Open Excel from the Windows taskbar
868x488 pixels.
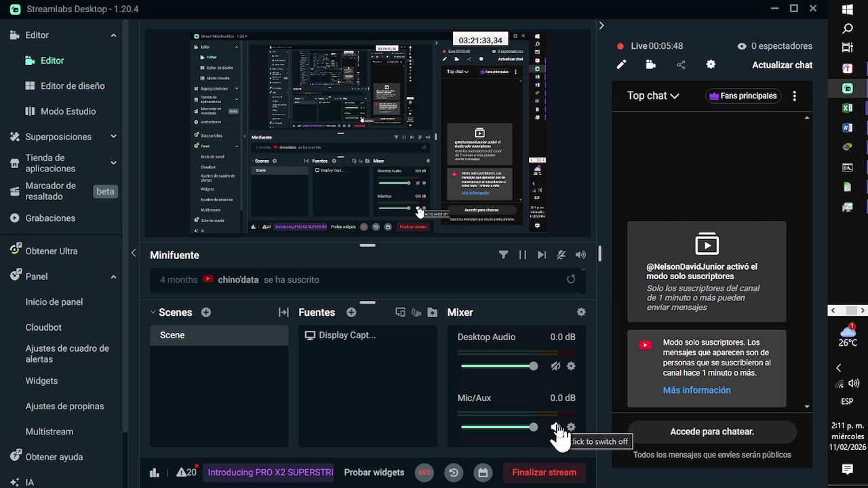[848, 108]
